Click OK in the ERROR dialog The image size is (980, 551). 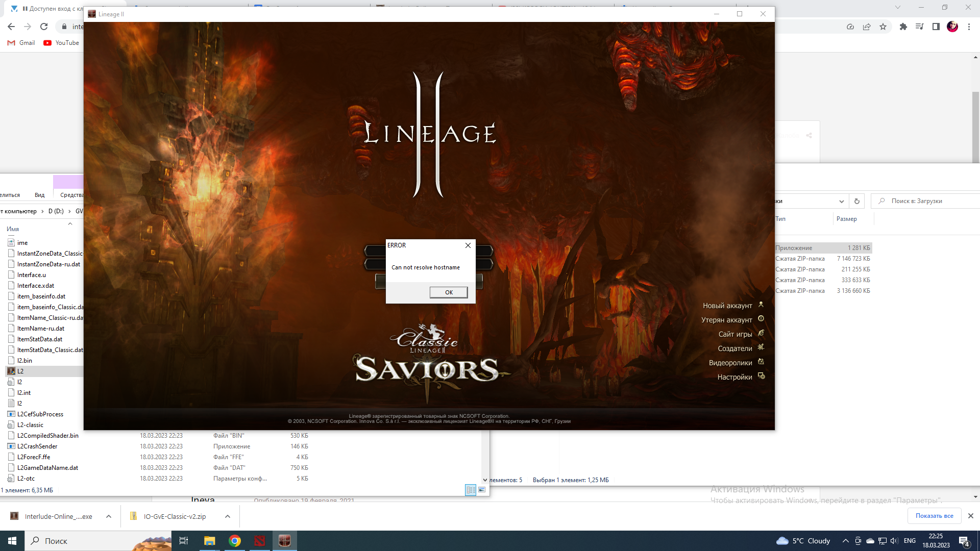click(449, 292)
